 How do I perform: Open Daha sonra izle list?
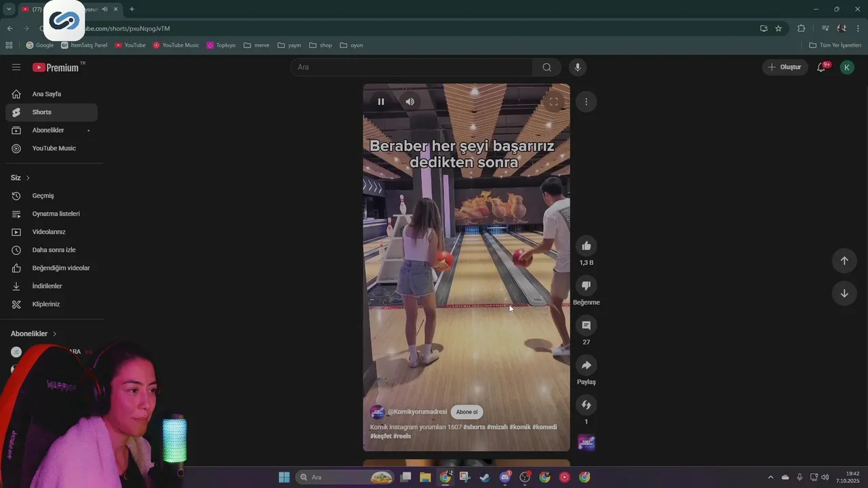point(52,250)
